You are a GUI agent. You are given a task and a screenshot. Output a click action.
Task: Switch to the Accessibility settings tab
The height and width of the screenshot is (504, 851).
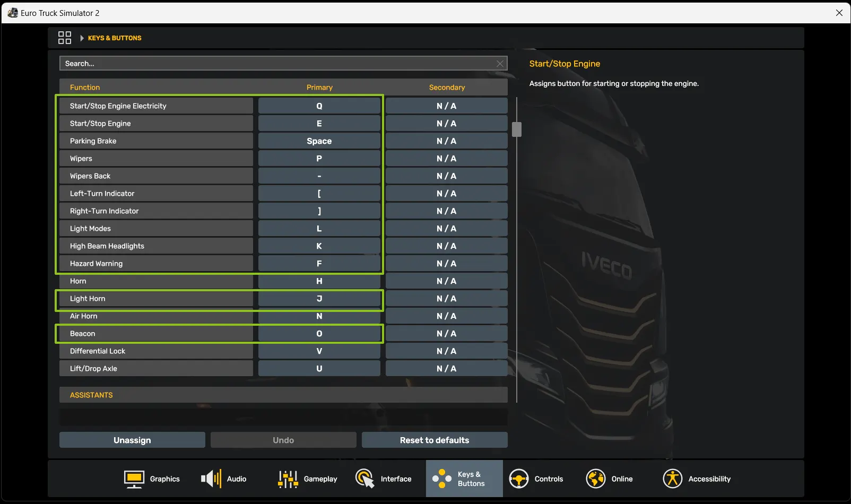point(697,479)
